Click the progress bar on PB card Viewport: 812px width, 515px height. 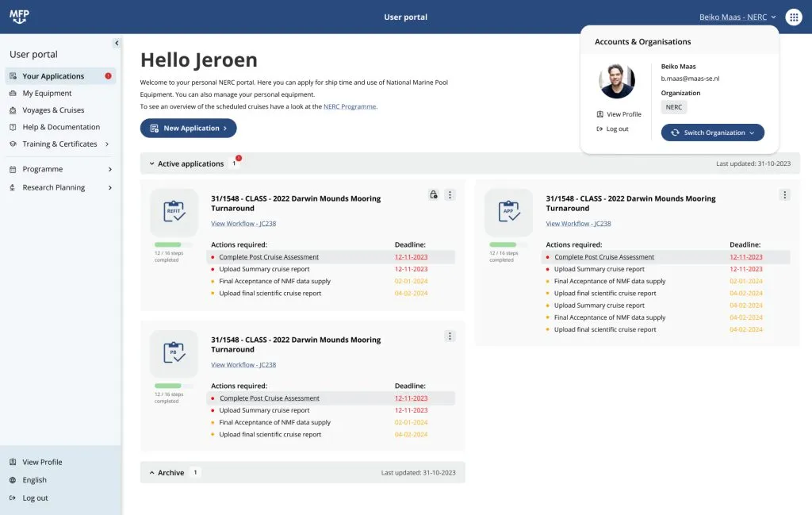[x=174, y=386]
